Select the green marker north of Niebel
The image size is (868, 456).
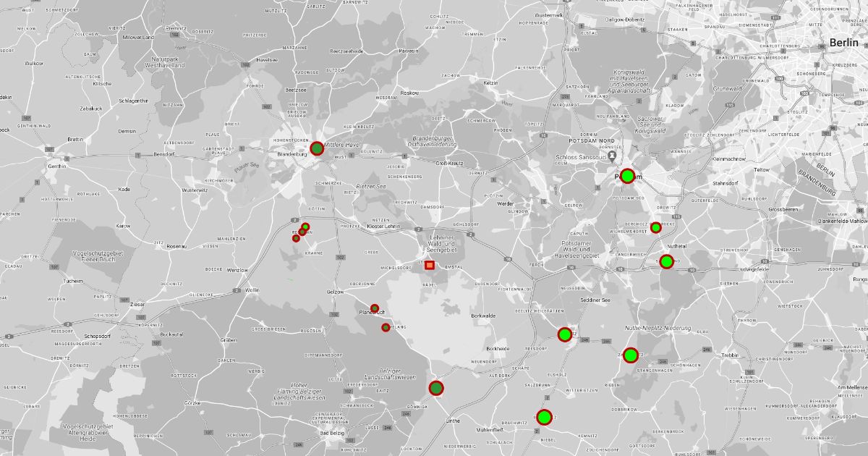point(544,417)
